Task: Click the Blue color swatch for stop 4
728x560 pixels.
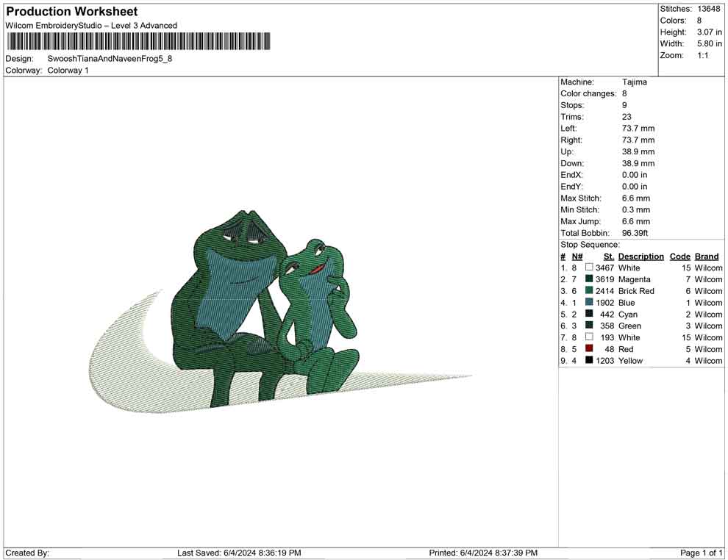Action: click(589, 302)
